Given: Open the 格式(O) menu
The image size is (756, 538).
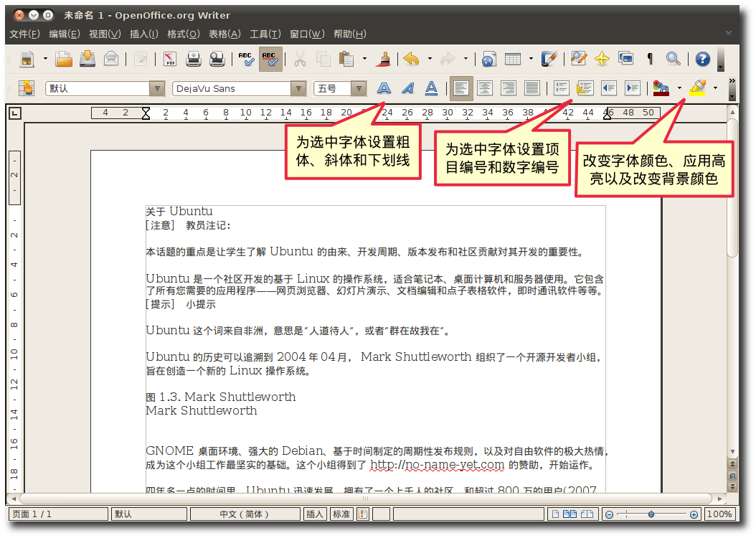Looking at the screenshot, I should [183, 34].
